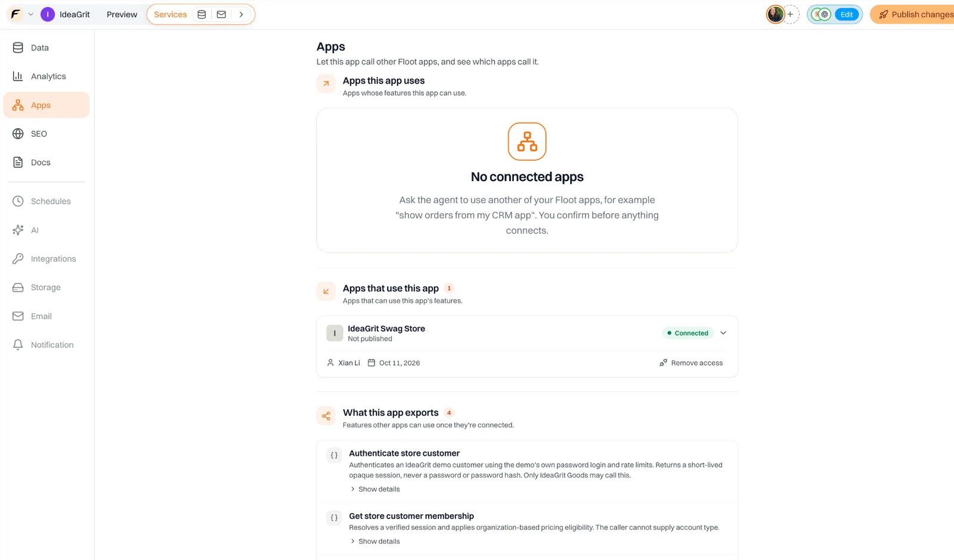Image resolution: width=954 pixels, height=560 pixels.
Task: Click the Apps network icon in sidebar
Action: click(18, 105)
